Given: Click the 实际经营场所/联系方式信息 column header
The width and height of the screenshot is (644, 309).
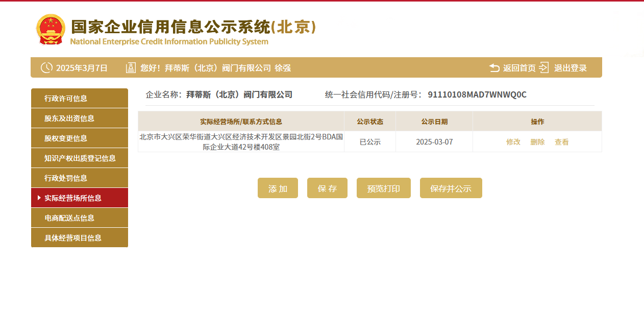Looking at the screenshot, I should point(241,122).
